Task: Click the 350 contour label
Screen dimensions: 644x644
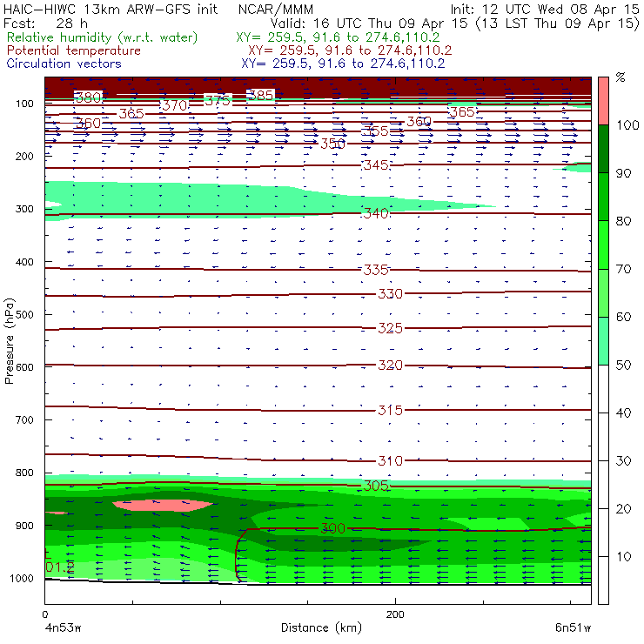Action: pos(332,144)
